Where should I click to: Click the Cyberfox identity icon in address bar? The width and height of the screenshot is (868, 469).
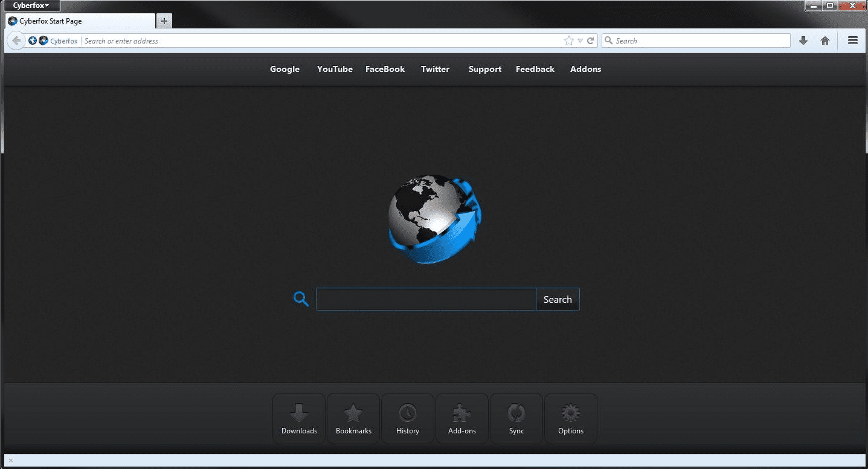point(43,40)
